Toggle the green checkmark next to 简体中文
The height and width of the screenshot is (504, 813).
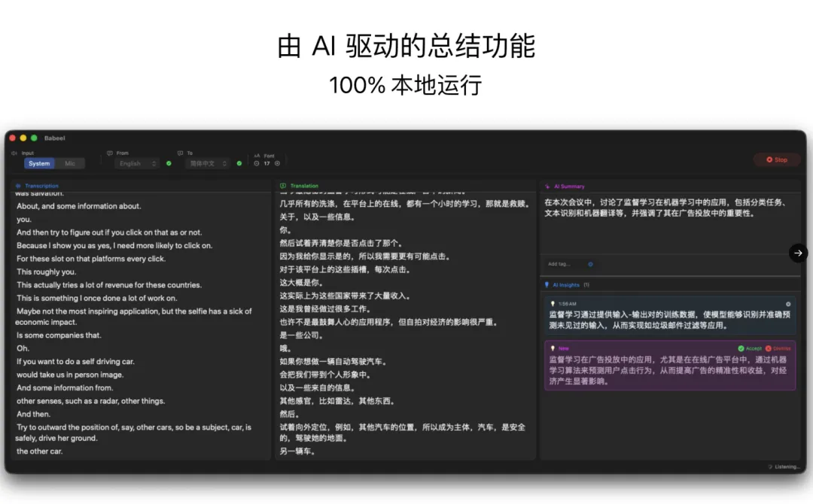[x=239, y=163]
